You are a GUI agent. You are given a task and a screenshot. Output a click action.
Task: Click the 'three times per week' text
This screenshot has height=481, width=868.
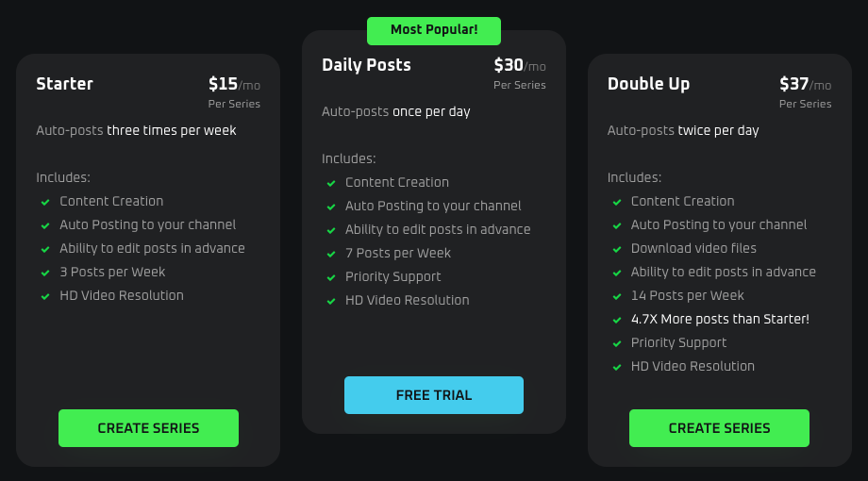[172, 130]
